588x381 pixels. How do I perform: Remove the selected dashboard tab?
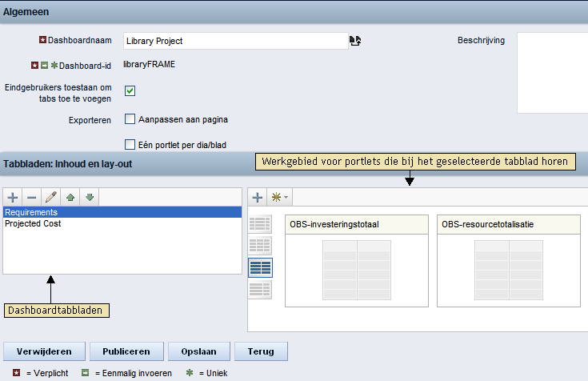[x=32, y=197]
